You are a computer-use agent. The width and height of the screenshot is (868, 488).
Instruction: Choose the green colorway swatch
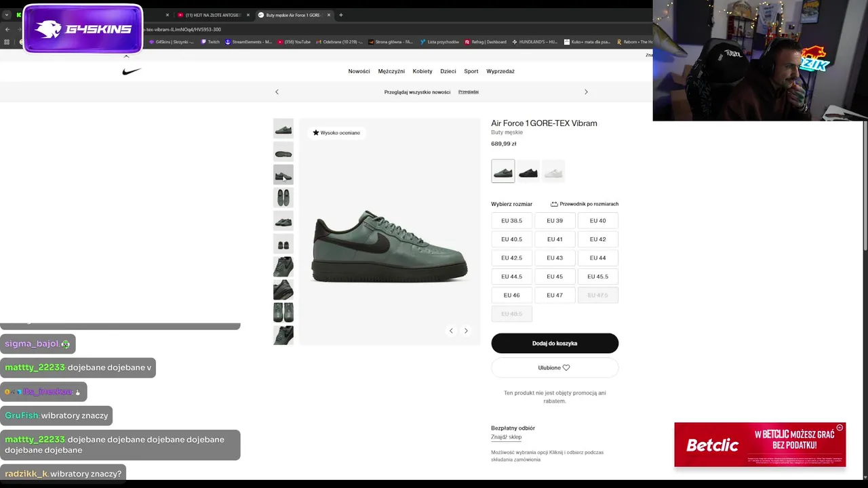click(x=503, y=171)
